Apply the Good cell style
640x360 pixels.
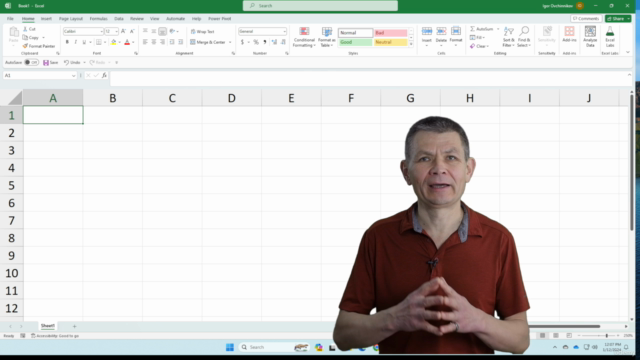point(356,42)
